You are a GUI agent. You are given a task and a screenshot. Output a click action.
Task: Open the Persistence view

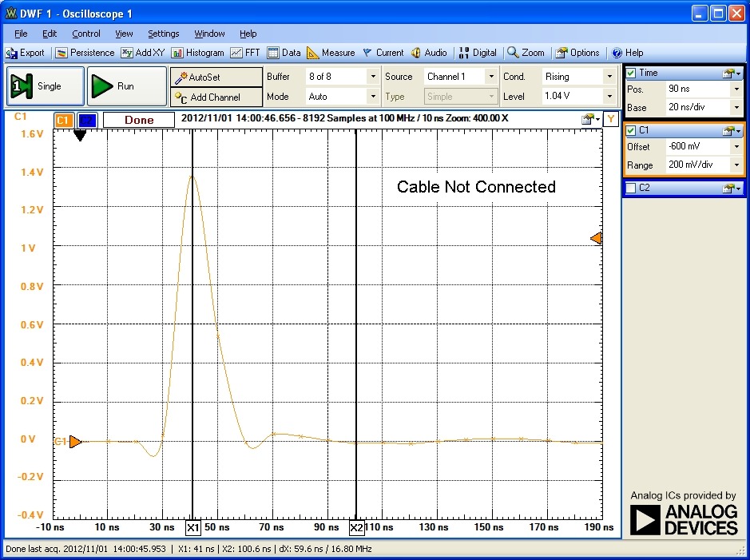coord(85,53)
